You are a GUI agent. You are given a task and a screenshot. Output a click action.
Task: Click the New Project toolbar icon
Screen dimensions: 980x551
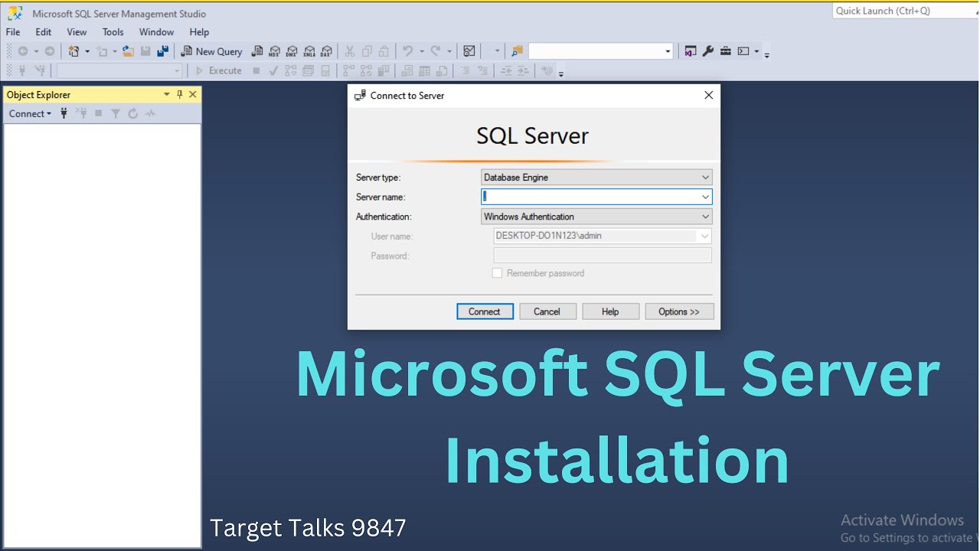click(x=74, y=51)
